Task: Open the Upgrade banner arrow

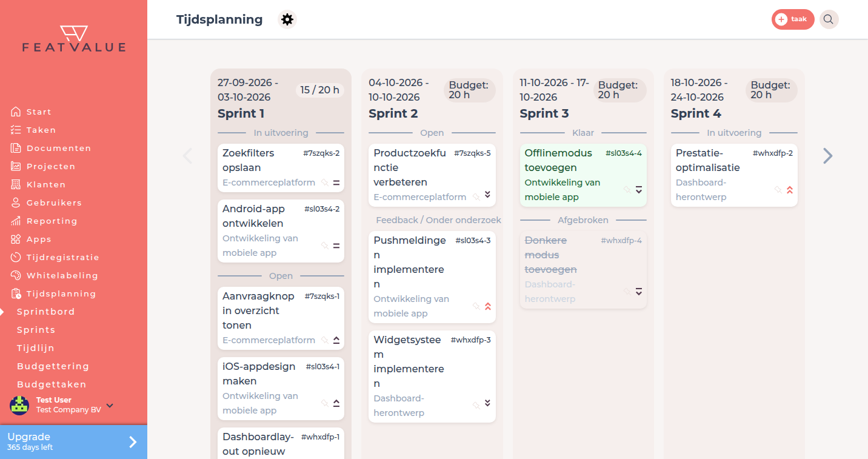Action: point(133,442)
